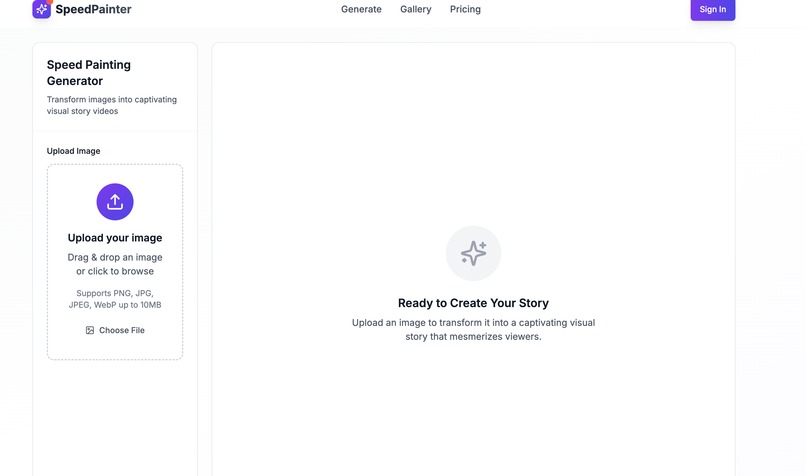Click the image icon beside Choose File
This screenshot has height=476, width=806.
(x=90, y=330)
